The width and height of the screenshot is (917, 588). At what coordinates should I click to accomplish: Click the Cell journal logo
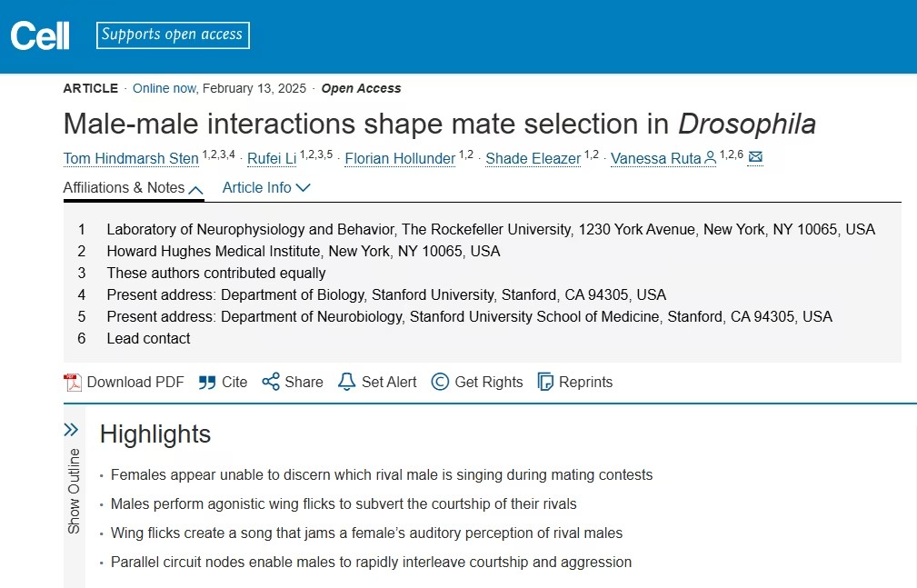pos(40,35)
